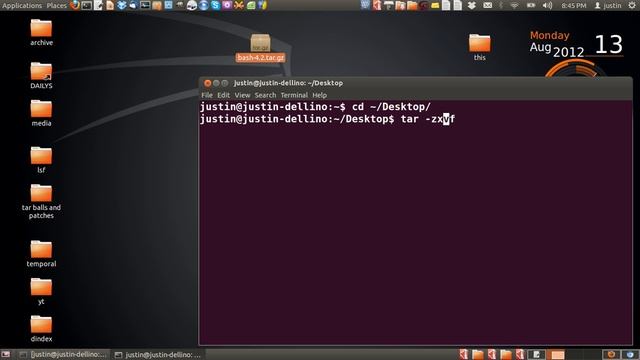Click the show desktop button in bottom panel
This screenshot has height=360, width=640.
(x=5, y=355)
